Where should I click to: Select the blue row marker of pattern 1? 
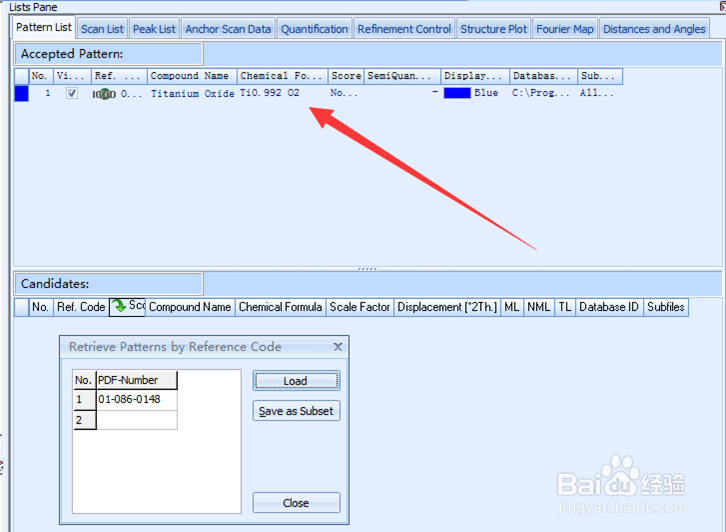(x=21, y=94)
